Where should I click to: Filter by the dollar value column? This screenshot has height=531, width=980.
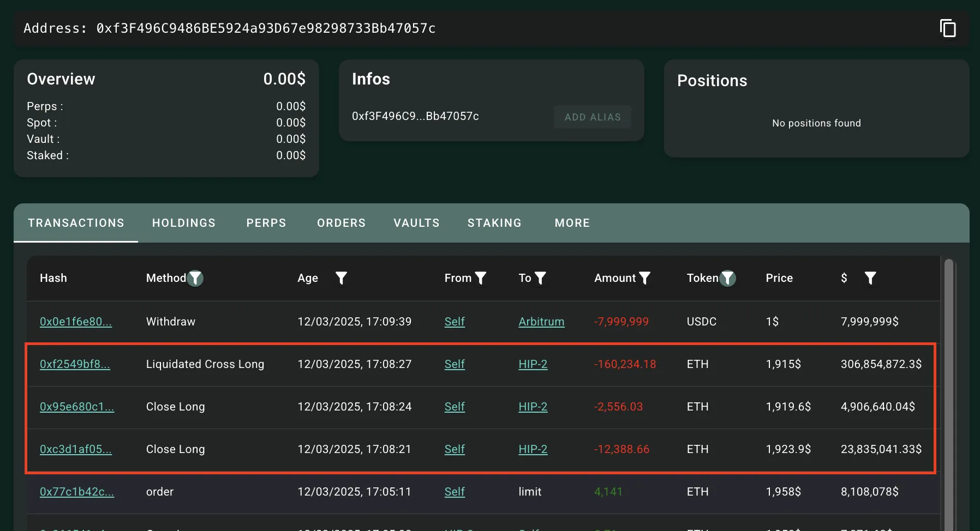click(x=870, y=278)
